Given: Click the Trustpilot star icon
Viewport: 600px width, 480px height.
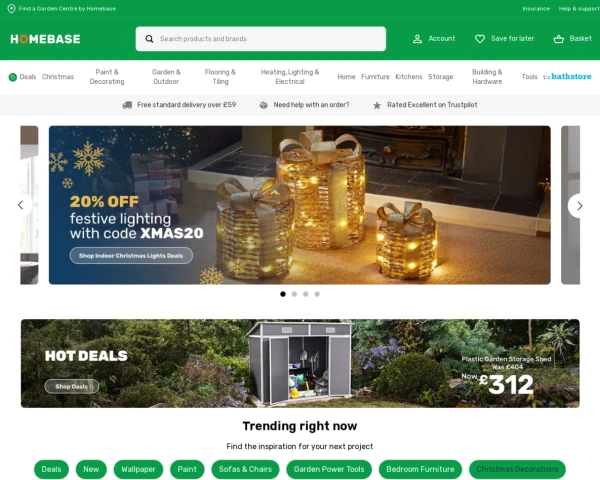Looking at the screenshot, I should [377, 105].
